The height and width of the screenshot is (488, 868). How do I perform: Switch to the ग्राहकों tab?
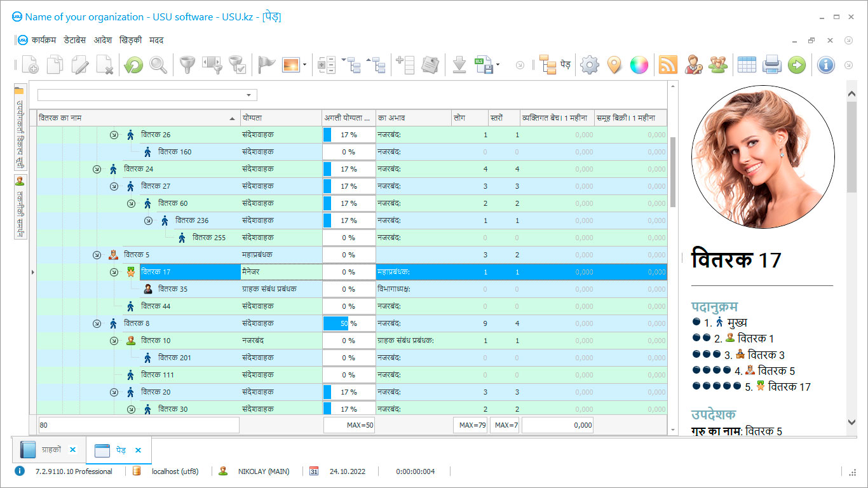tap(51, 450)
